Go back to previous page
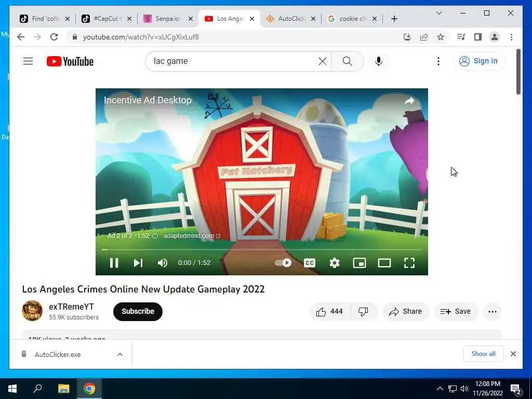532x399 pixels. [x=21, y=37]
